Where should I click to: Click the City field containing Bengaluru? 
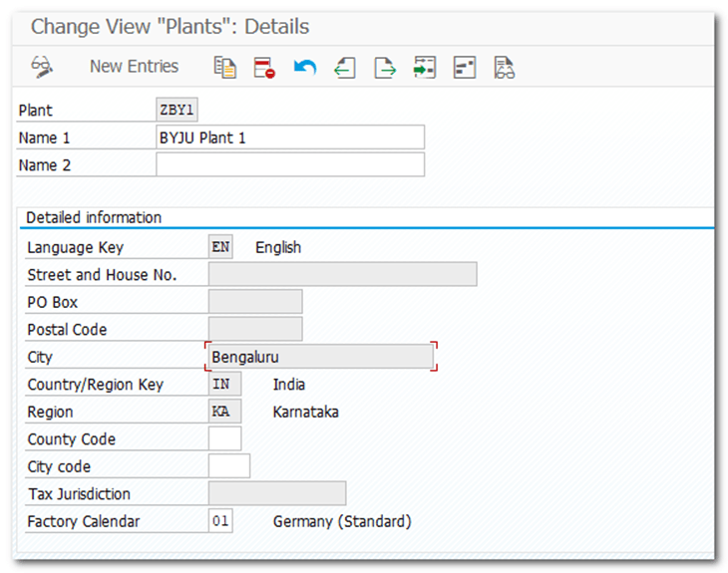(320, 356)
